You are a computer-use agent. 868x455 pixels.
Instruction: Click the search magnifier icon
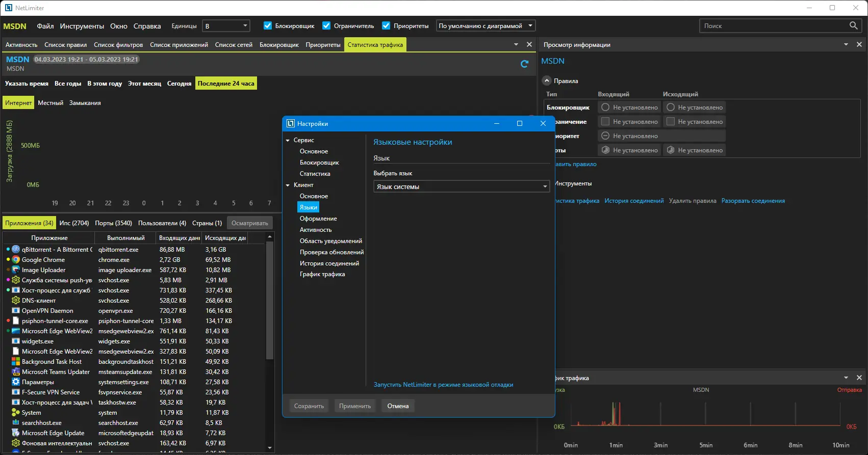pyautogui.click(x=854, y=25)
